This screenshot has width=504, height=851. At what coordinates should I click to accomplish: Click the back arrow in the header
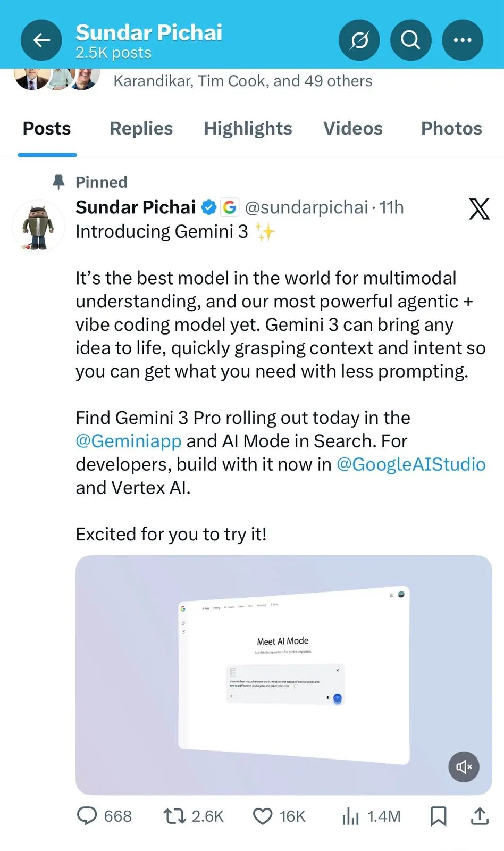pyautogui.click(x=41, y=40)
